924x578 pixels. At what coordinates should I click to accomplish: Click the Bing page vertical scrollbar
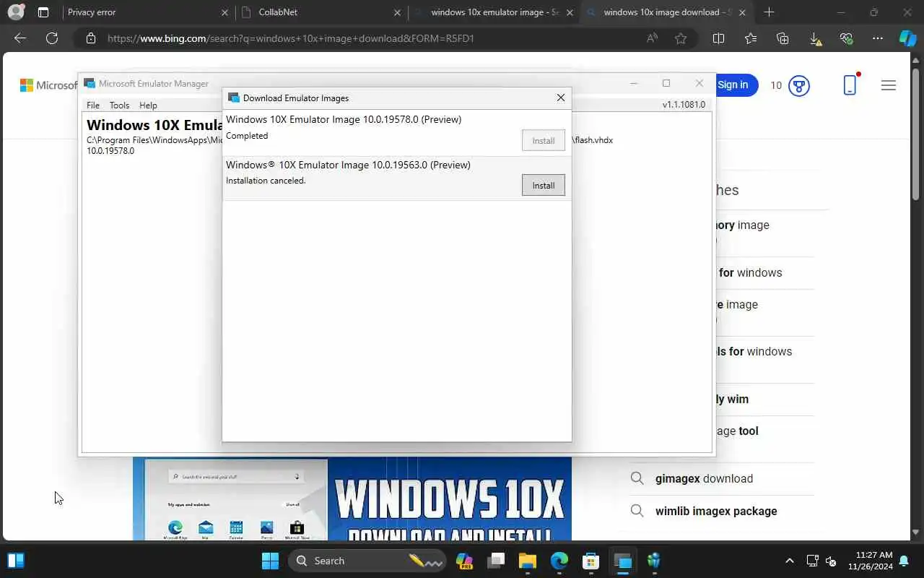point(916,134)
